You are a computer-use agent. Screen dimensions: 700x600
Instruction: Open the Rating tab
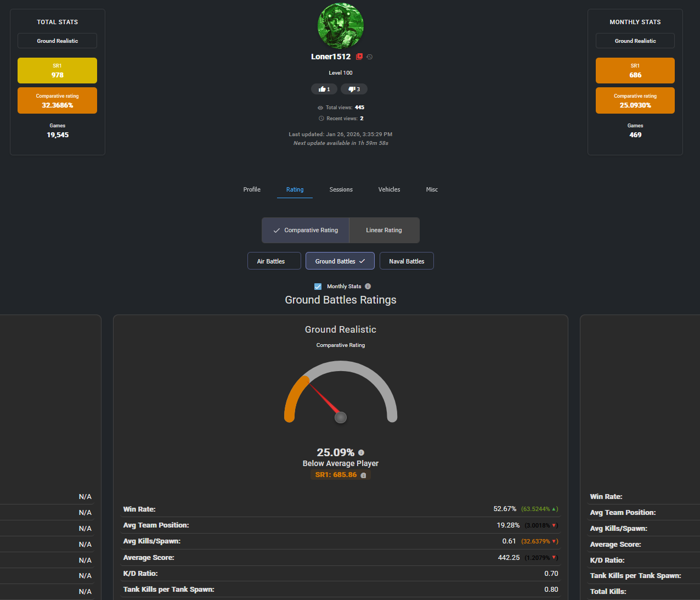coord(295,189)
